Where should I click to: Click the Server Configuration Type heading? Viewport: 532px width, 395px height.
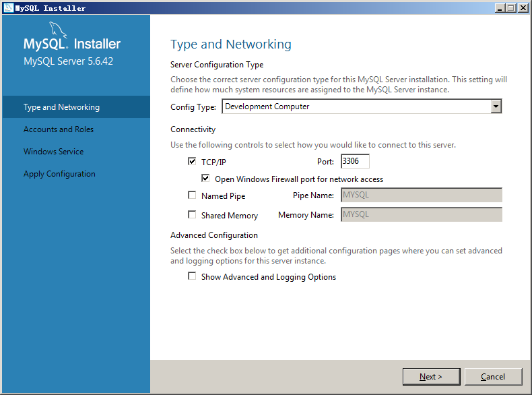point(217,65)
